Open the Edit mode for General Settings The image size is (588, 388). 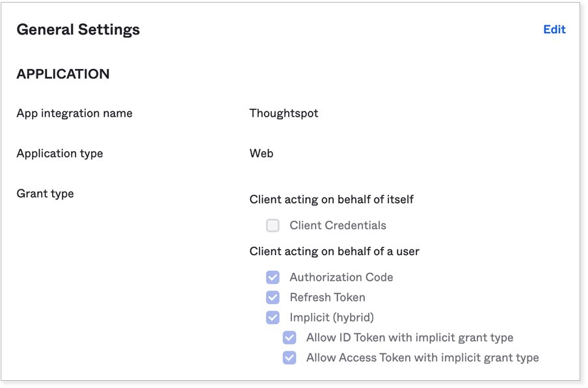pos(554,29)
